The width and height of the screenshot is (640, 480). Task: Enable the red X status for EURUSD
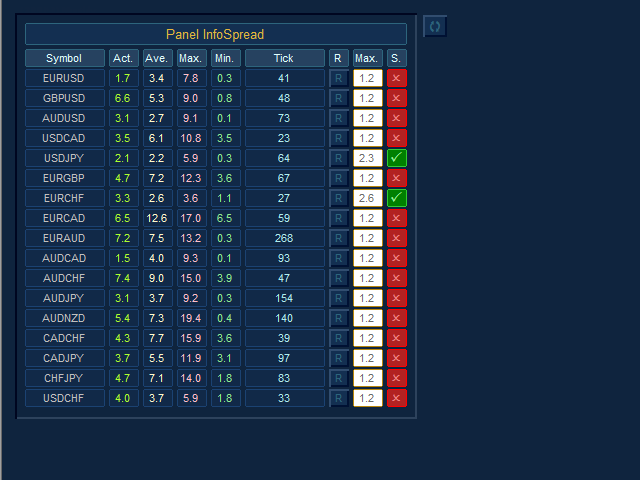397,78
